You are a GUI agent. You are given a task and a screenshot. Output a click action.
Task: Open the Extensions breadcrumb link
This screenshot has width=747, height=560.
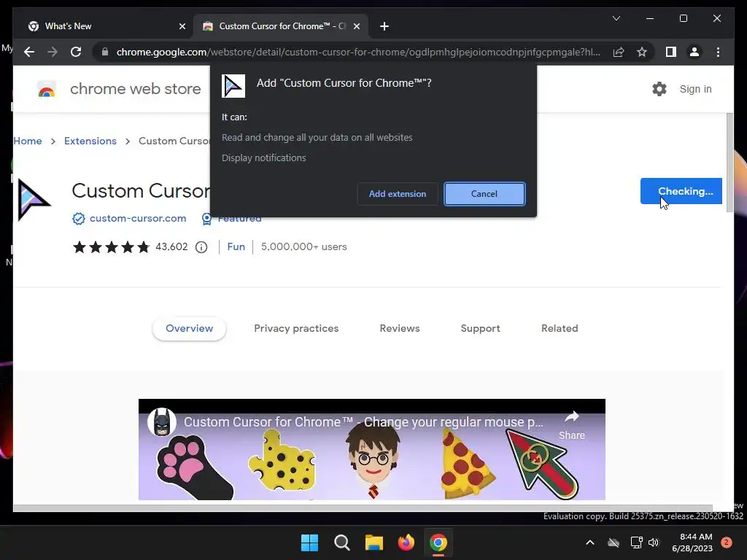[90, 141]
